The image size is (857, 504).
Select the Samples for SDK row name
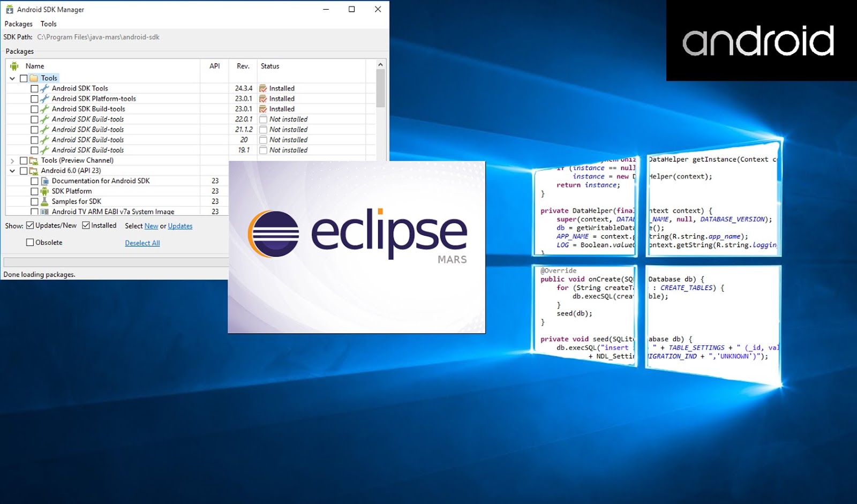point(77,201)
